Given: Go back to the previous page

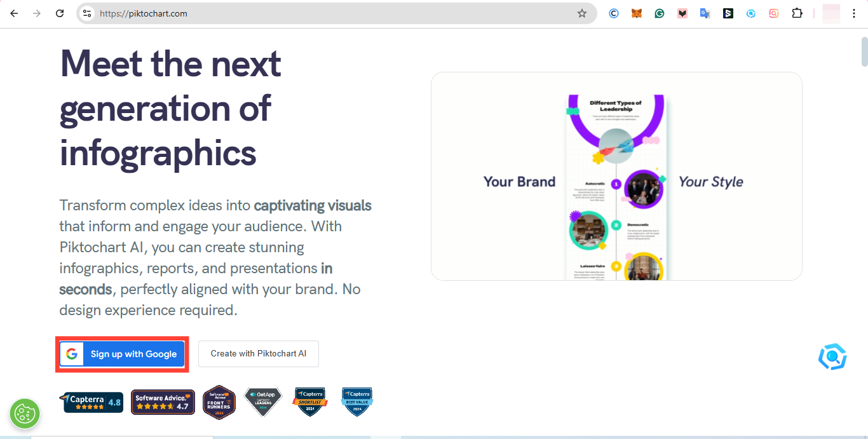Looking at the screenshot, I should (x=14, y=13).
